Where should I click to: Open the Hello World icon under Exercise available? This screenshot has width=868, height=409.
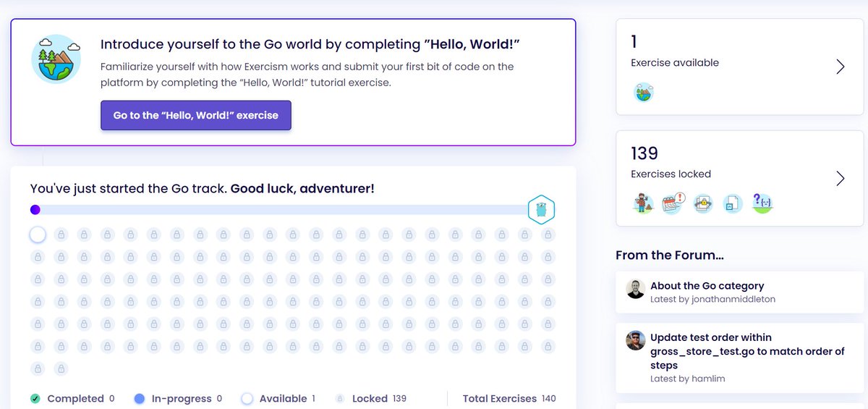point(643,93)
